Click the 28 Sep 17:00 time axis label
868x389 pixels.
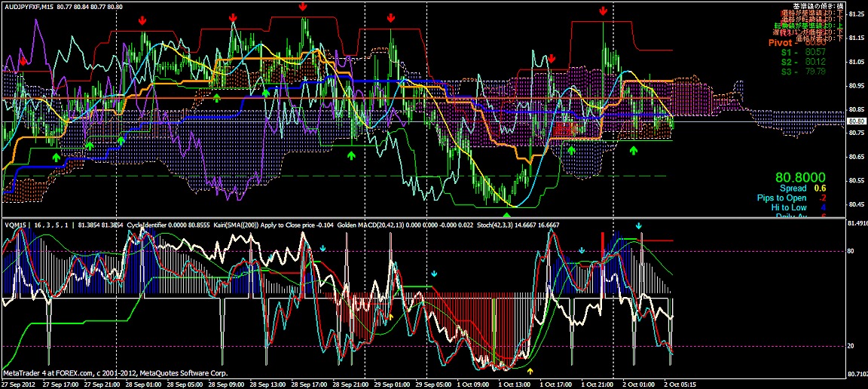point(309,384)
